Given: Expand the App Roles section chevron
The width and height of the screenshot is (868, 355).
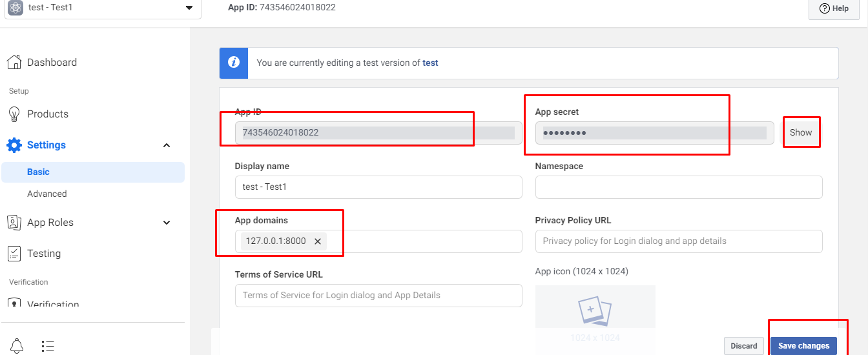Looking at the screenshot, I should (167, 223).
